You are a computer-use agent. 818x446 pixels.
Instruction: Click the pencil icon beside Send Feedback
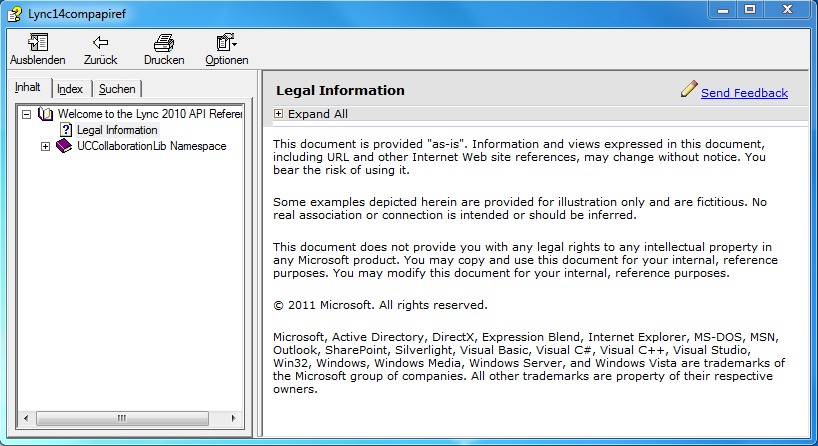pos(689,89)
